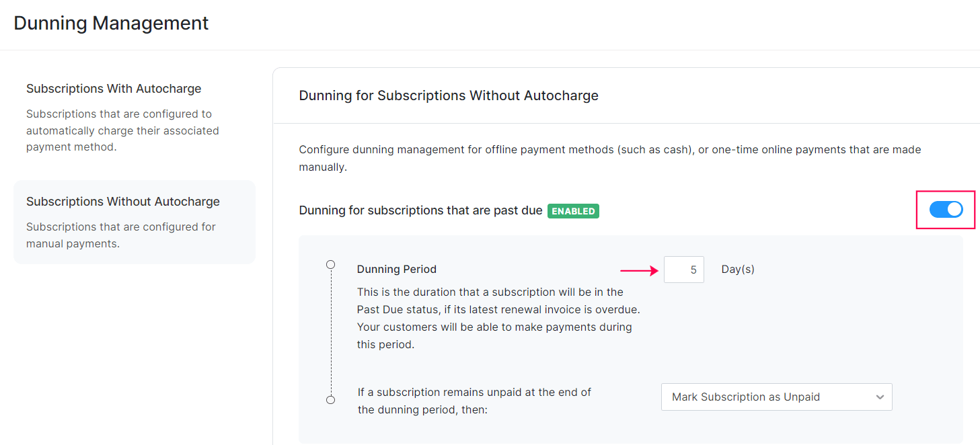Image resolution: width=980 pixels, height=445 pixels.
Task: Click the Dunning for Subscriptions Without Autocharge heading
Action: (448, 95)
